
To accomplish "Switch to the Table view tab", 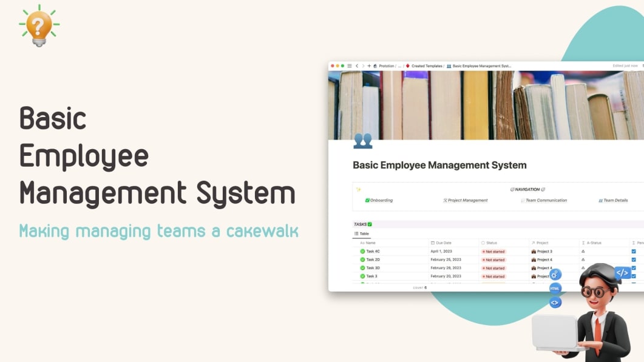I will point(363,233).
